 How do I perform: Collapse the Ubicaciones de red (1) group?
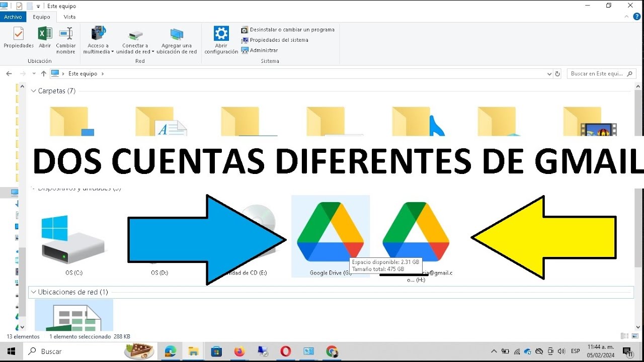[34, 292]
